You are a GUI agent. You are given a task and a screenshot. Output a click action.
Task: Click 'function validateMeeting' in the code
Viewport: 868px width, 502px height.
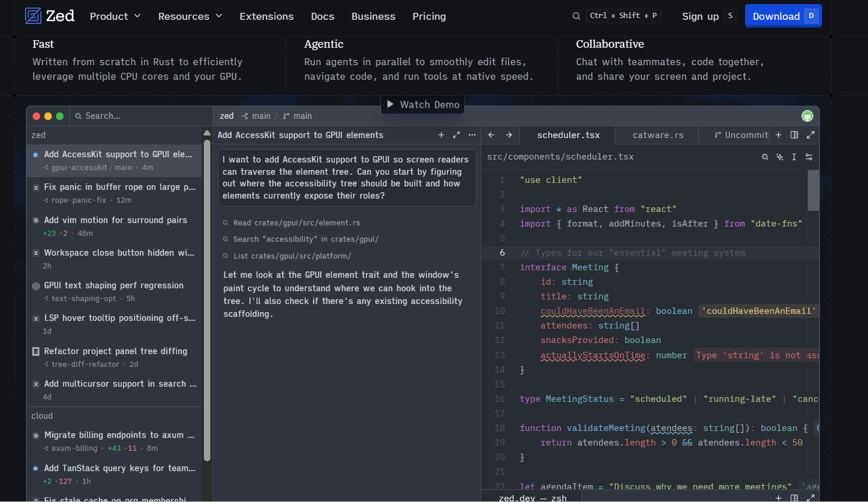pos(583,428)
